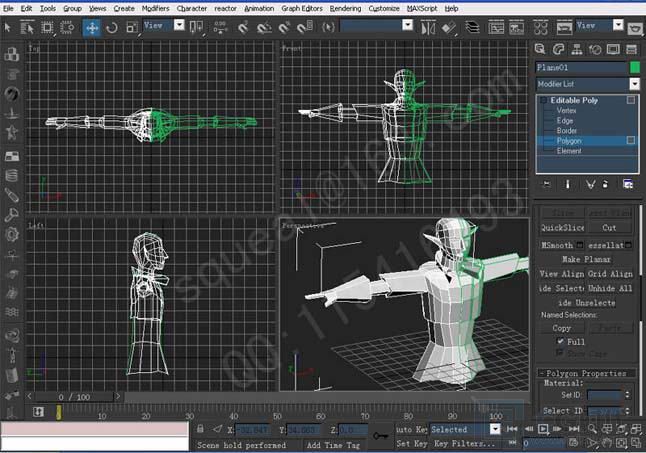The height and width of the screenshot is (453, 646).
Task: Open the Modifier List dropdown
Action: [x=634, y=84]
